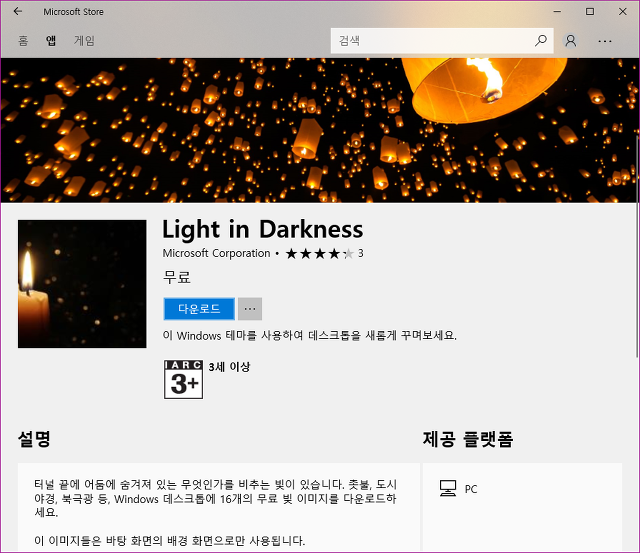Screen dimensions: 640x553
Task: Open the 홈 tab
Action: click(x=23, y=40)
